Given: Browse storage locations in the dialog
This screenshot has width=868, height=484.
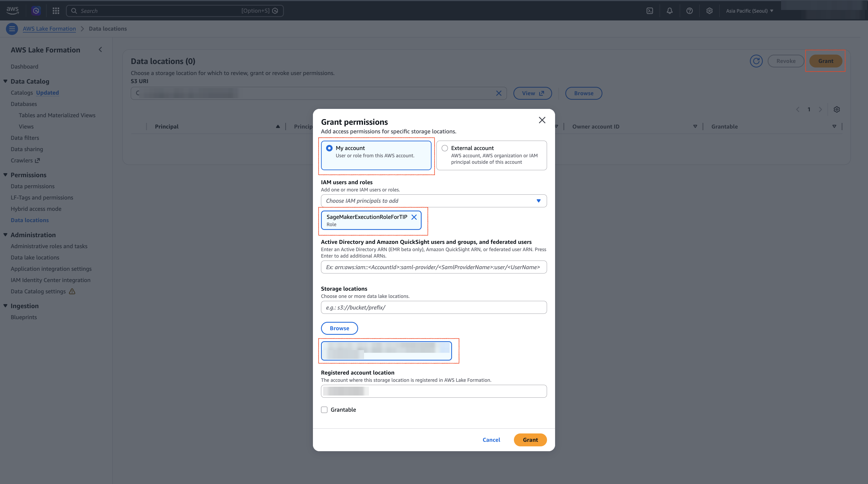Looking at the screenshot, I should tap(339, 328).
